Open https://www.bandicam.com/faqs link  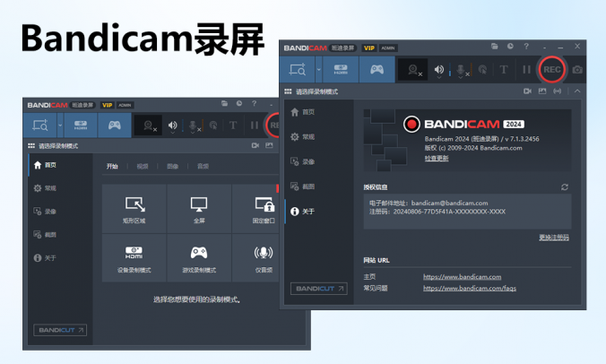click(470, 289)
